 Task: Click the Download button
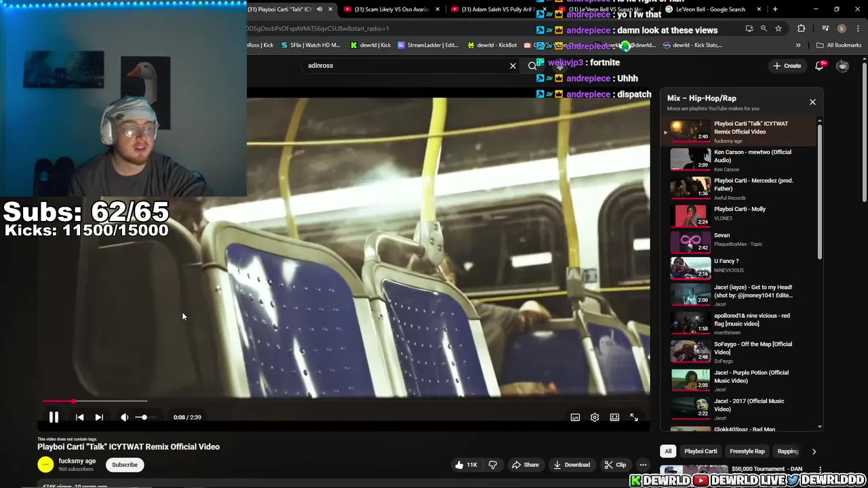point(572,465)
